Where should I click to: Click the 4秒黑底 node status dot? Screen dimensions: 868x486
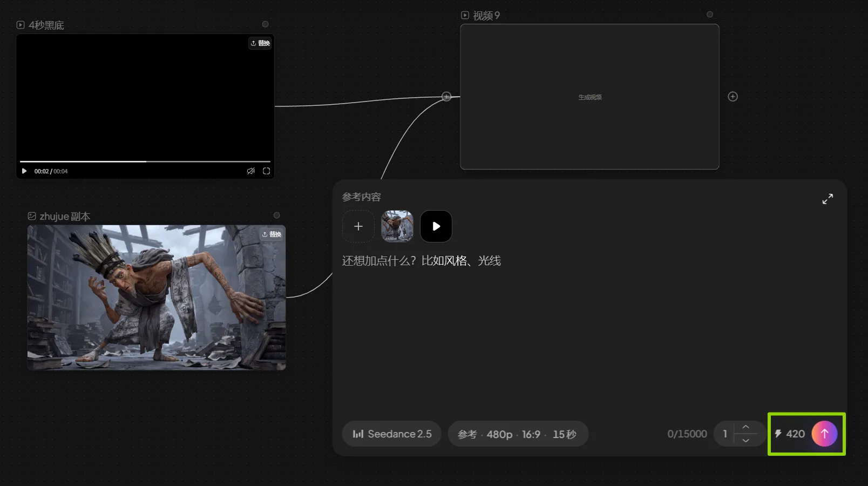click(265, 24)
